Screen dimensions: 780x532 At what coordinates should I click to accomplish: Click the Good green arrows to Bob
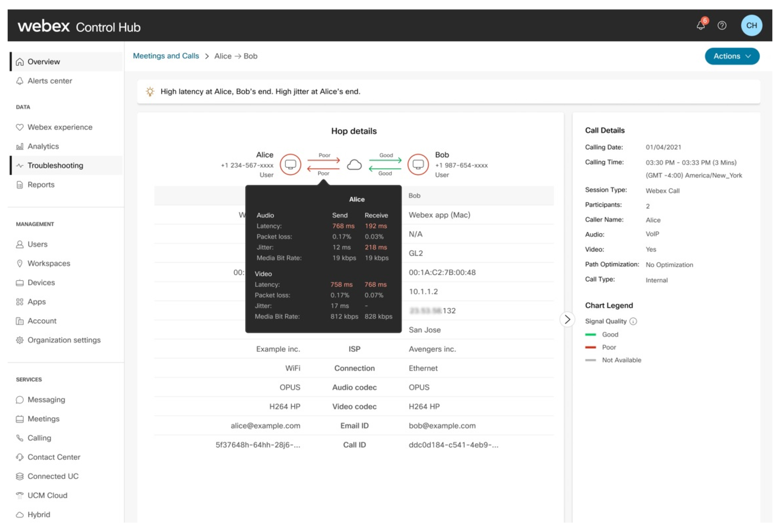385,164
